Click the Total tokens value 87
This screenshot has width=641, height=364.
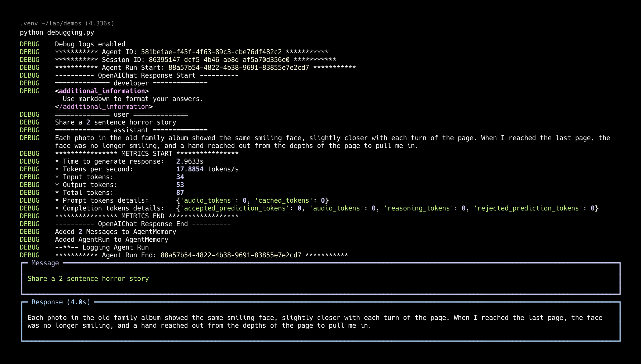coord(180,193)
